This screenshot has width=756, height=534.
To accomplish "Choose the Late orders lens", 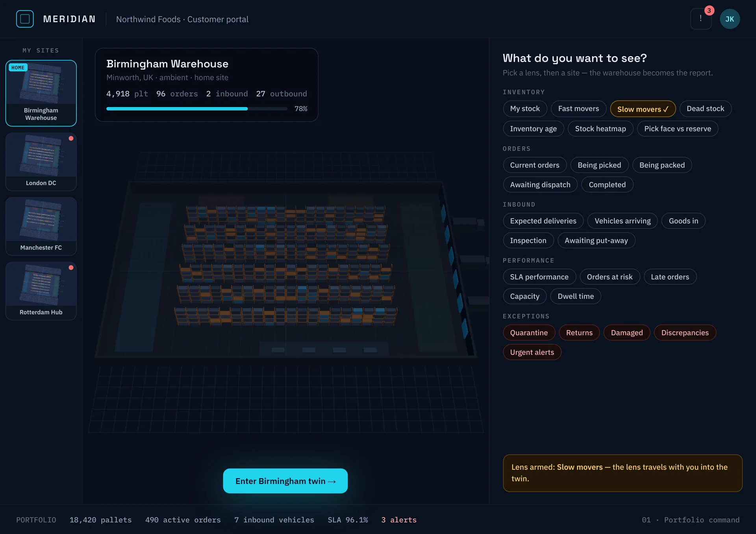I will click(x=670, y=277).
